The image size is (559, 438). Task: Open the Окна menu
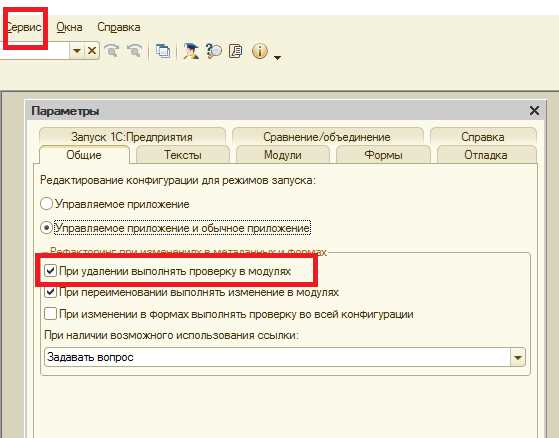[70, 27]
